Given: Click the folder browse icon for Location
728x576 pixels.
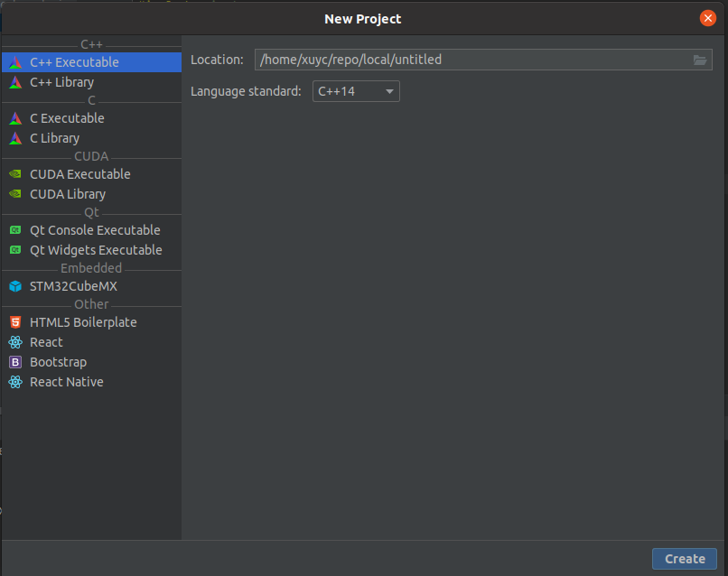Looking at the screenshot, I should [x=699, y=60].
